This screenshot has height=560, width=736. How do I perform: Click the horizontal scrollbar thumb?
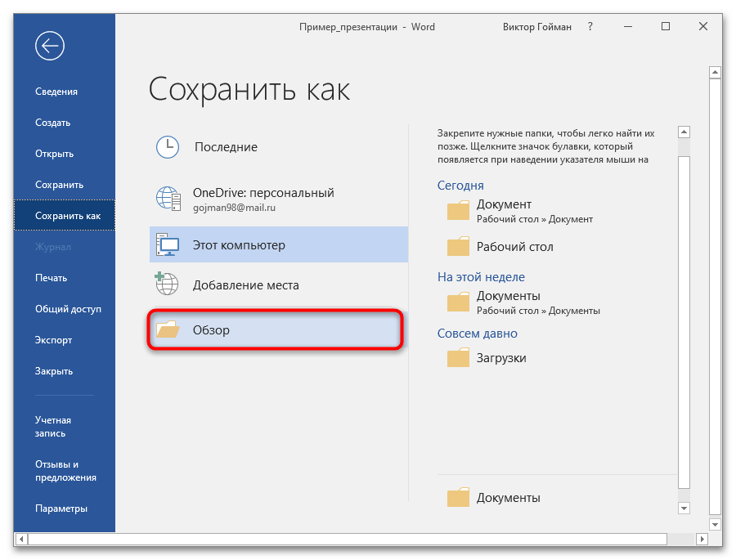point(348,539)
